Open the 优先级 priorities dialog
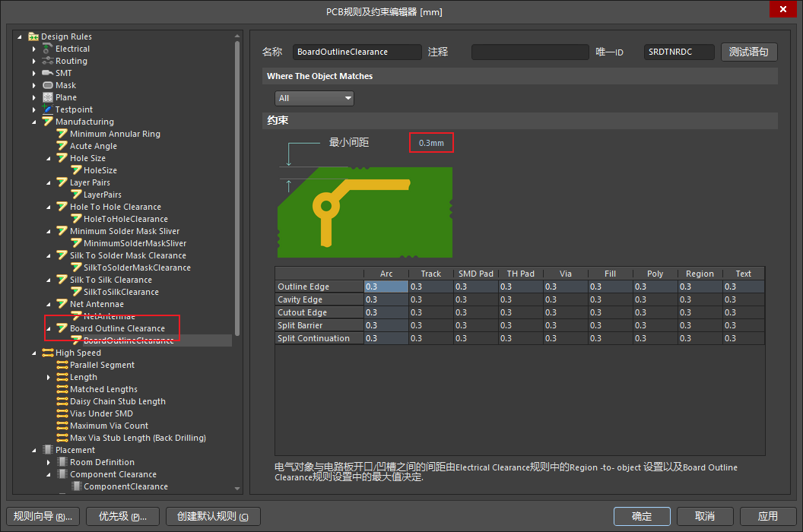803x532 pixels. point(122,516)
